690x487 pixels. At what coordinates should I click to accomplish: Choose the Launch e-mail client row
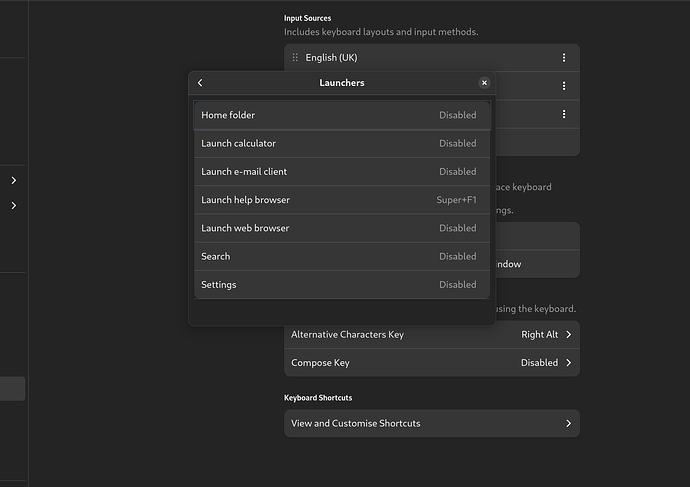[341, 172]
